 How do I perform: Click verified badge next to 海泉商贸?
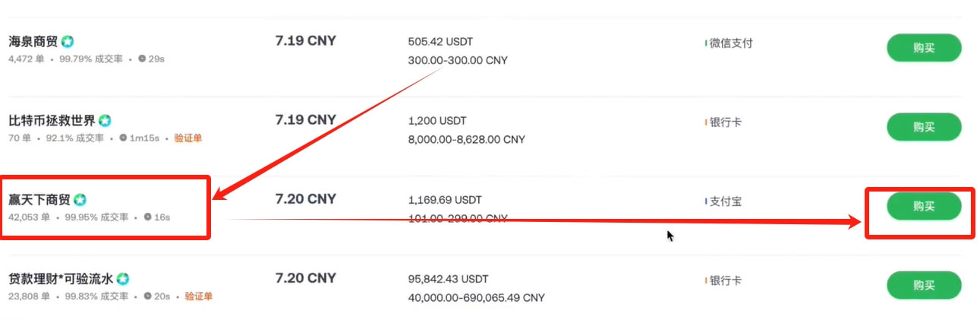(68, 41)
